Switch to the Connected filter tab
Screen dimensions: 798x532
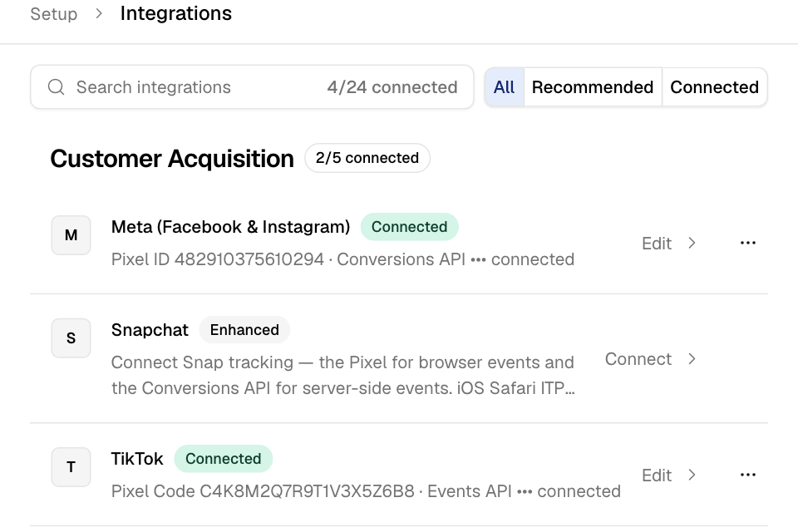pos(714,87)
